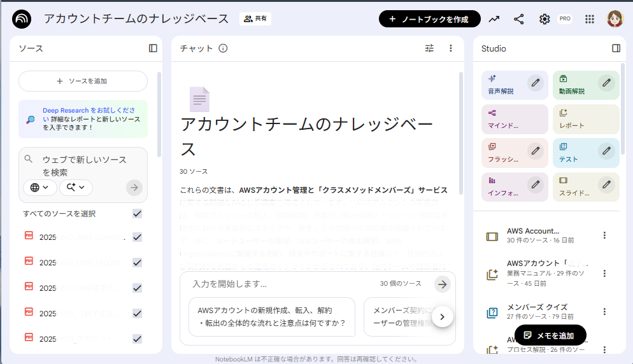Viewport: 633px width, 364px height.
Task: Open chat configuration sliders icon
Action: click(429, 48)
